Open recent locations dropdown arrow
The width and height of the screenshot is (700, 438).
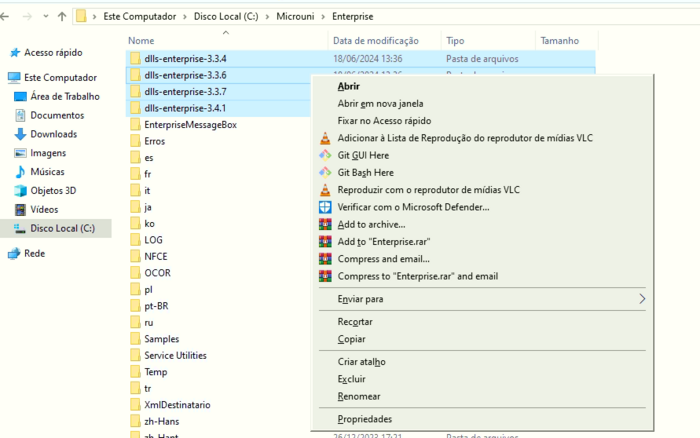tap(46, 17)
